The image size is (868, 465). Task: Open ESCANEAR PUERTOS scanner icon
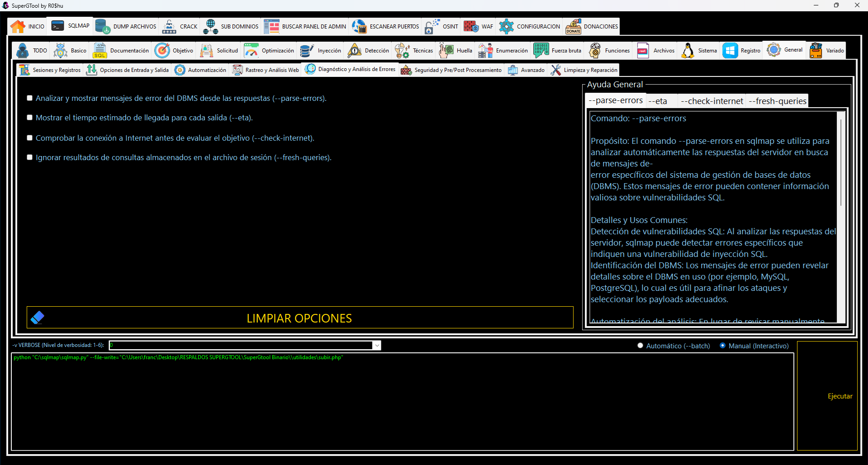360,27
